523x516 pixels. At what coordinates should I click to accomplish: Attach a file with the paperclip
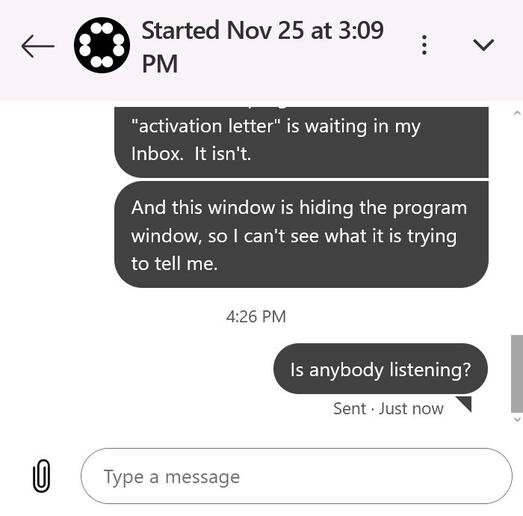coord(42,476)
